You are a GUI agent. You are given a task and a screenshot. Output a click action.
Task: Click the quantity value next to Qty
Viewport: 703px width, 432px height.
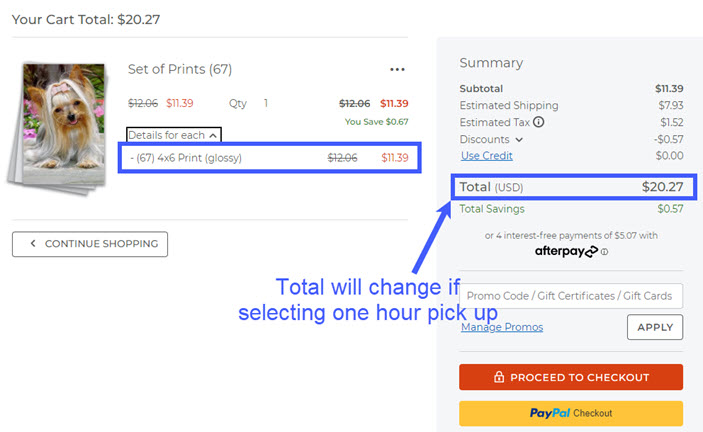point(265,103)
